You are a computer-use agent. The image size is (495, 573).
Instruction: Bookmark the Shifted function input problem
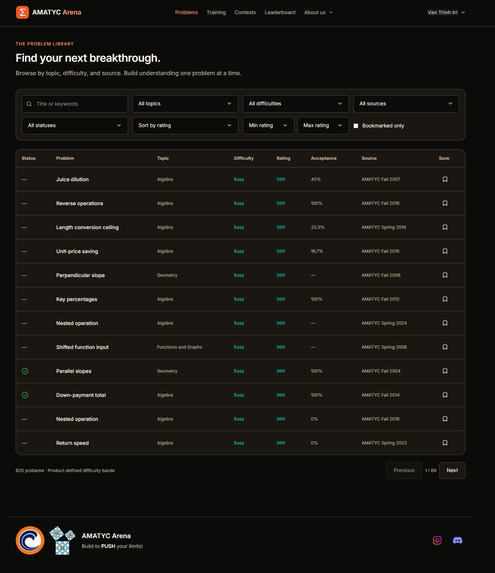(445, 347)
